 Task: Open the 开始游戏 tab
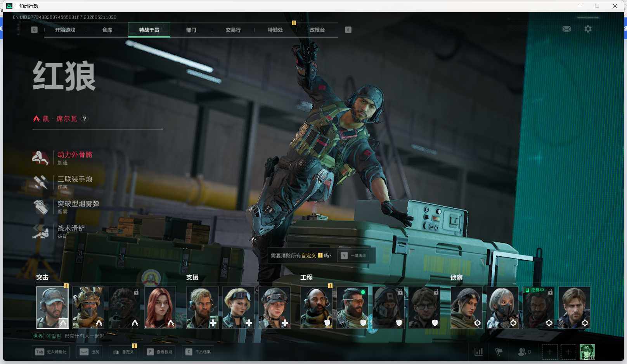tap(65, 30)
